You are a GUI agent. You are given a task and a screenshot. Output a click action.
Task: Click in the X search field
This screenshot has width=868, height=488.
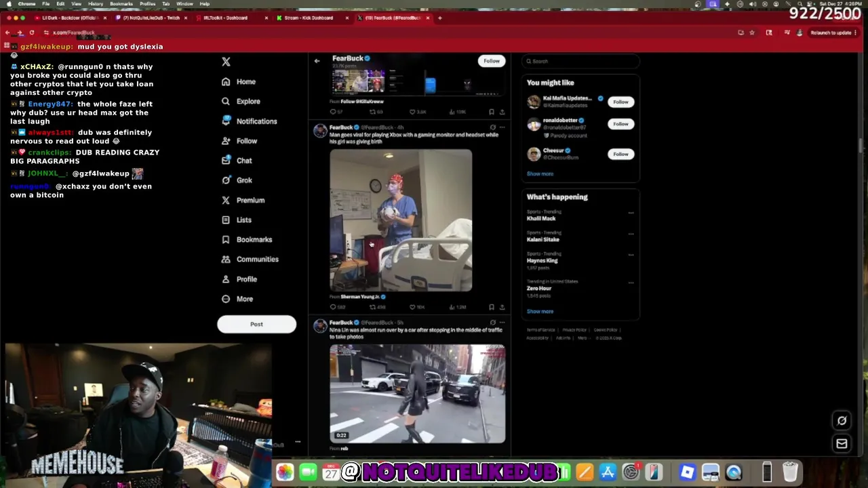point(580,61)
